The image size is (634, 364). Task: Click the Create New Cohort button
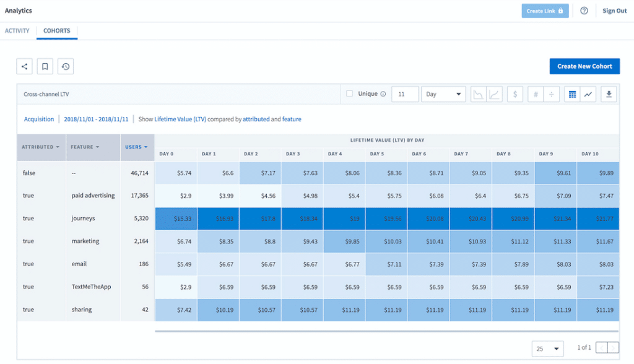pos(584,66)
